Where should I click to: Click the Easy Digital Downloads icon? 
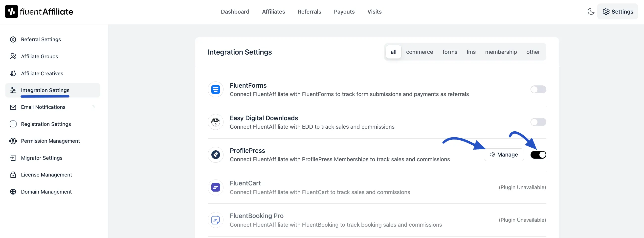pos(215,122)
